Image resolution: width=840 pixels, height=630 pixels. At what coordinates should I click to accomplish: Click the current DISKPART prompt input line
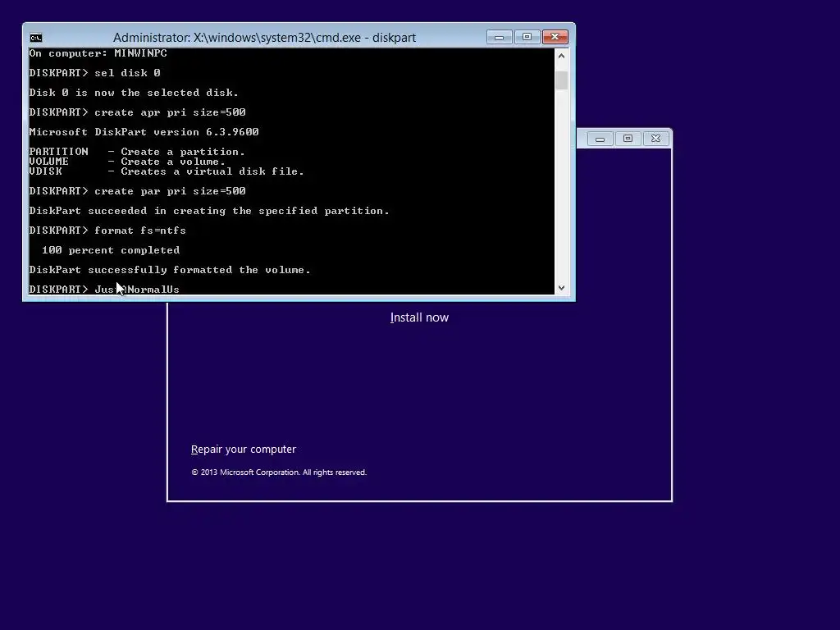tap(104, 290)
